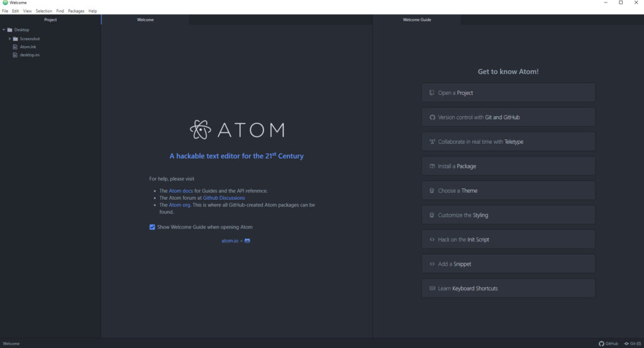Click the Screenshot folder icon
This screenshot has width=644, height=348.
coord(16,38)
